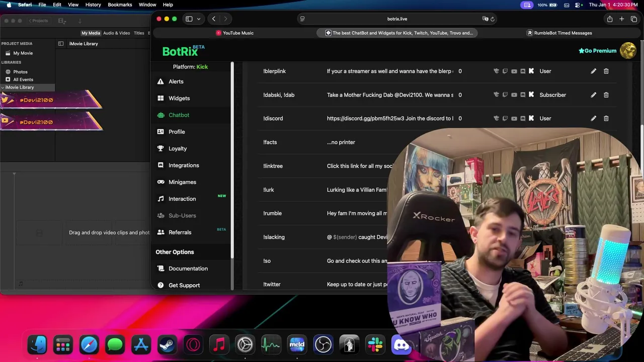Open Steam from the Dock
Viewport: 644px width, 362px height.
click(167, 345)
